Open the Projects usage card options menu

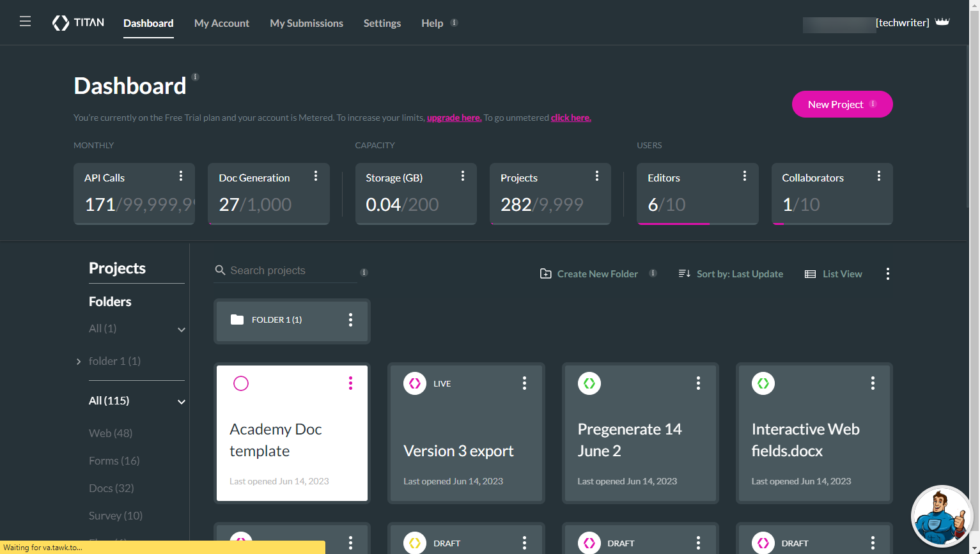(597, 176)
